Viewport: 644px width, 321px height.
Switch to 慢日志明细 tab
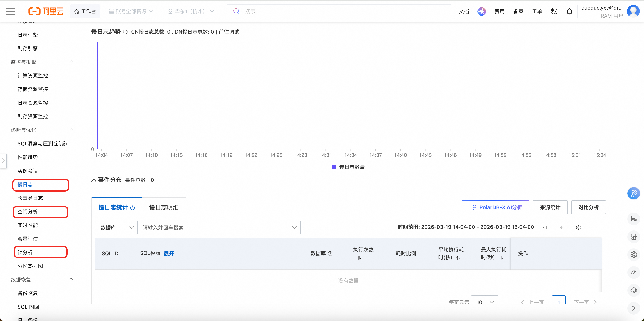[x=164, y=207]
